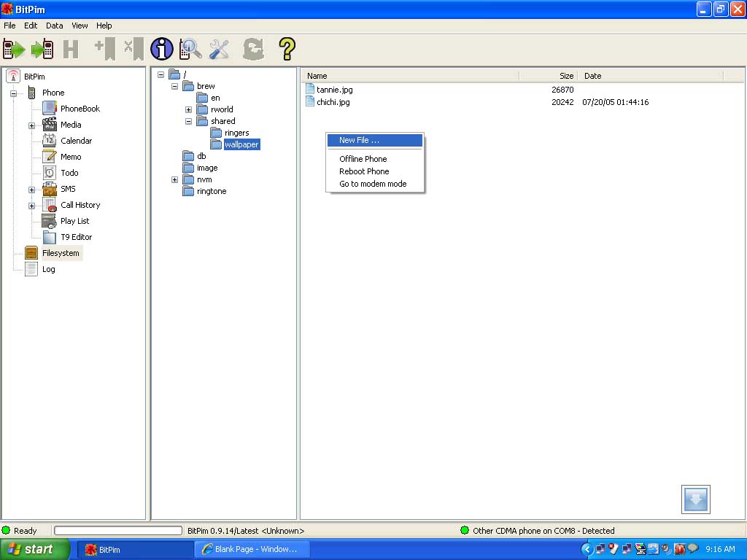This screenshot has height=560, width=747.
Task: Click the Windows Start button
Action: [34, 550]
